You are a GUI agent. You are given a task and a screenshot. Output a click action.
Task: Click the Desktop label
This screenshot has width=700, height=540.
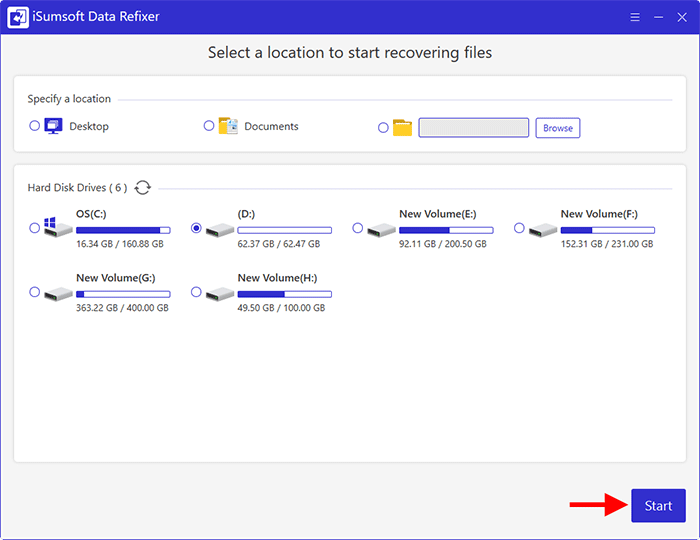coord(89,126)
